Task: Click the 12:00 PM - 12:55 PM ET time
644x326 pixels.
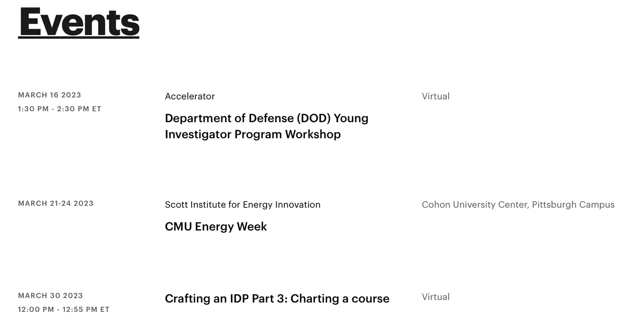Action: pos(63,310)
